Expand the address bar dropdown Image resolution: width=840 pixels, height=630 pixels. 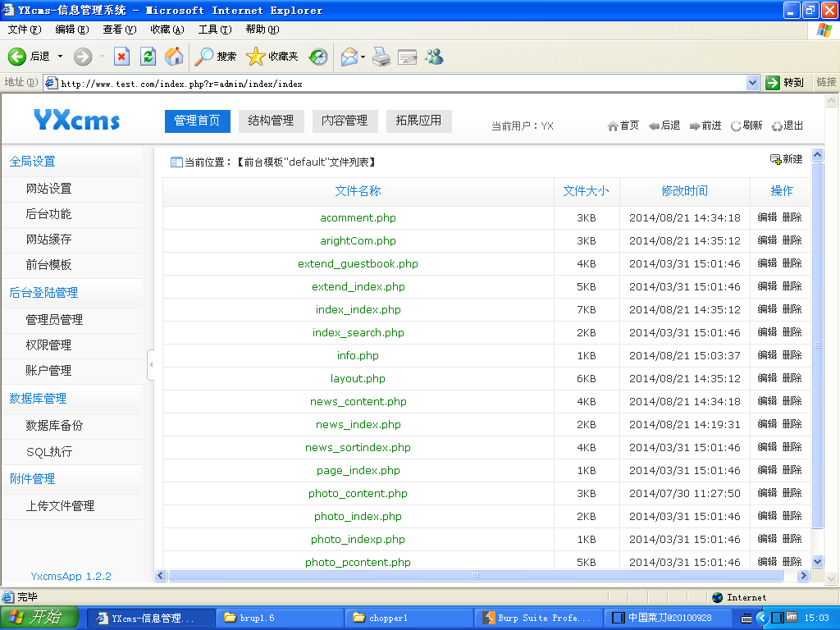pyautogui.click(x=752, y=83)
